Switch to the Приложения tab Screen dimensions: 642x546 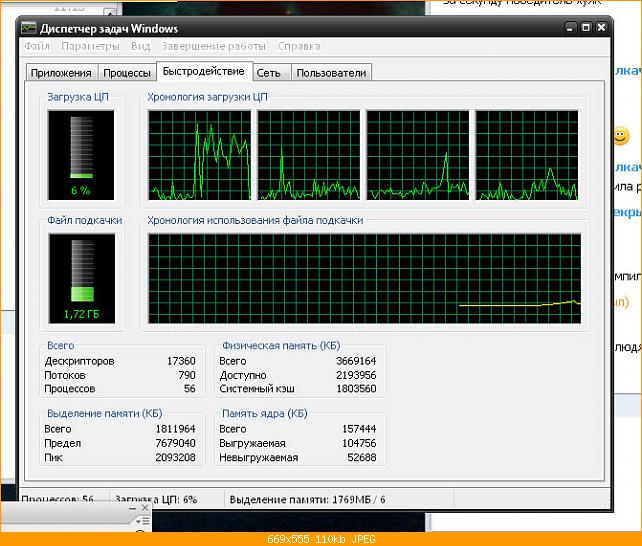coord(61,73)
